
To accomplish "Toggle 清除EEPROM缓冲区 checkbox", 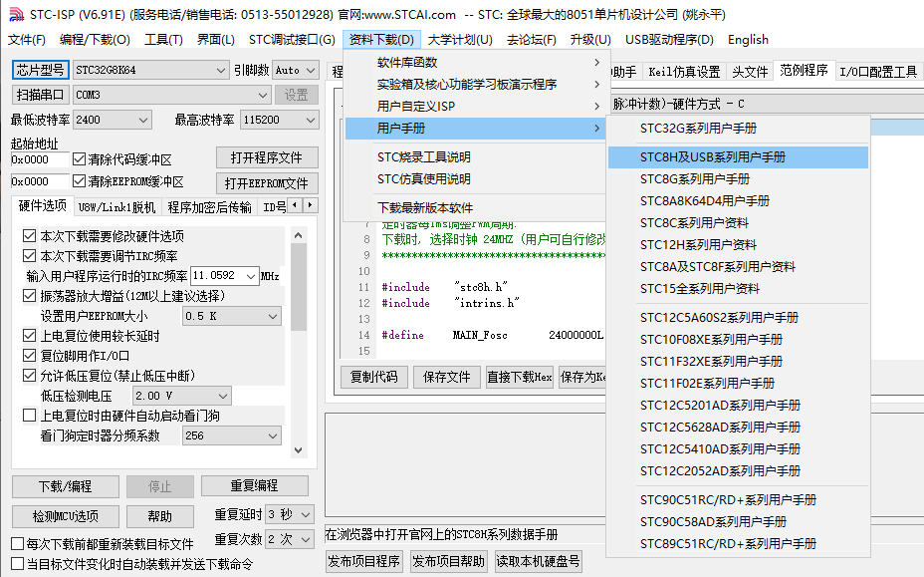I will click(x=79, y=181).
